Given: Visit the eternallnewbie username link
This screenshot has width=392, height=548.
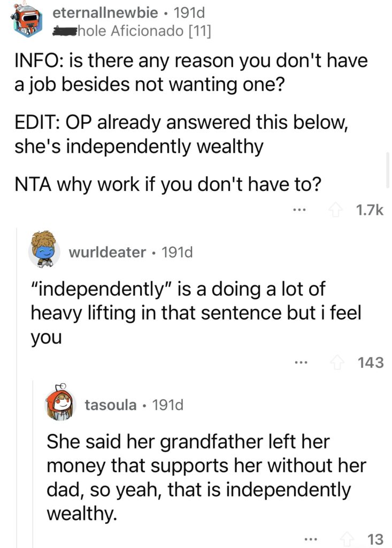Looking at the screenshot, I should [105, 13].
